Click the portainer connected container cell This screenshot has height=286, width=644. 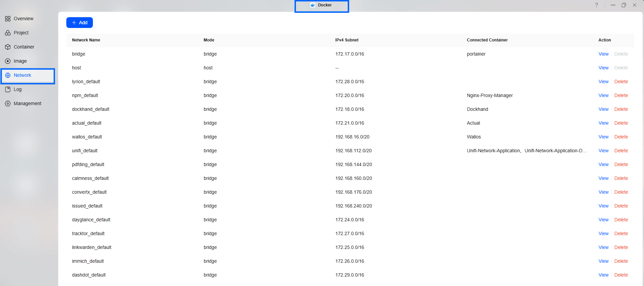pos(476,54)
